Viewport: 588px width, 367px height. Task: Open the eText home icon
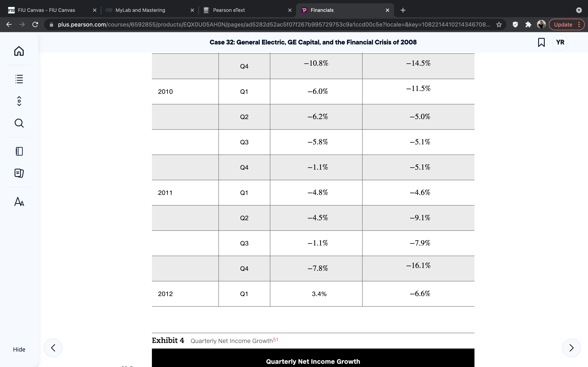19,51
